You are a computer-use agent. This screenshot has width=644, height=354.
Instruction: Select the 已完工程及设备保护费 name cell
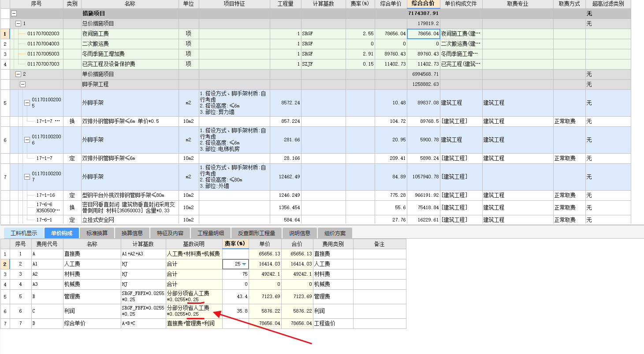pos(130,64)
